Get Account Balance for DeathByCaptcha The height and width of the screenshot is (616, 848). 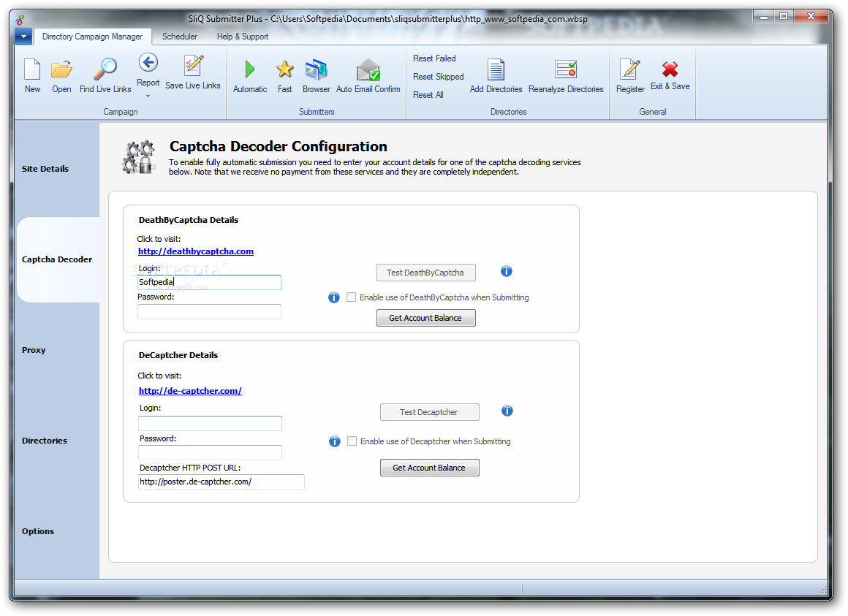point(425,318)
